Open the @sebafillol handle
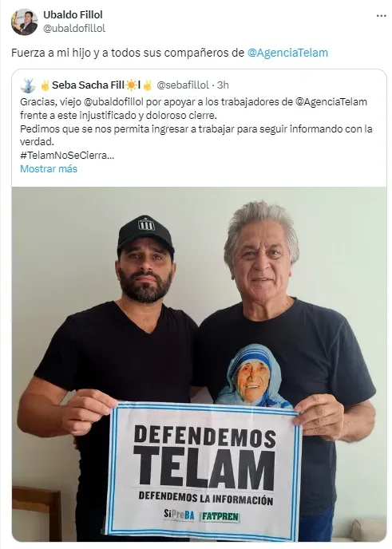 pyautogui.click(x=183, y=85)
